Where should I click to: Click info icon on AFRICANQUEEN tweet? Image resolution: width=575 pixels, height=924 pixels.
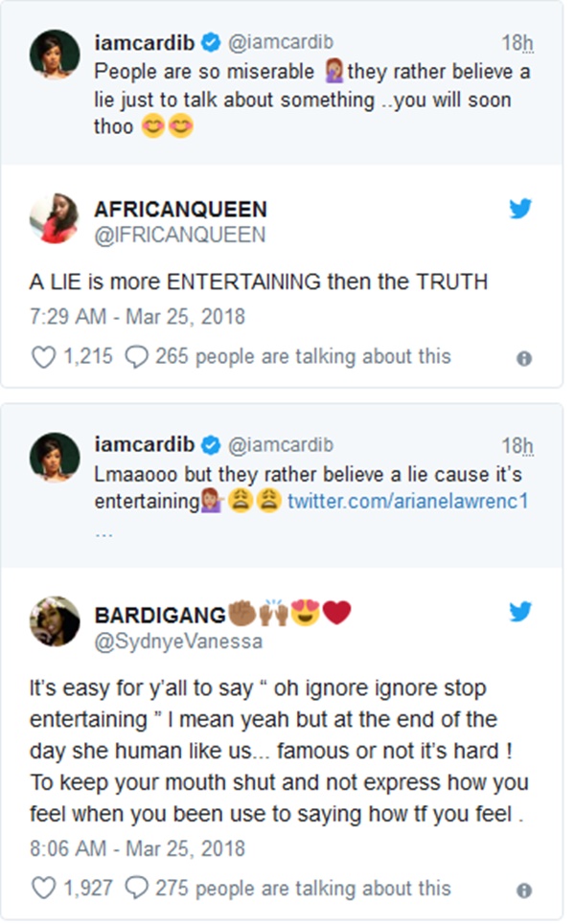[x=524, y=359]
